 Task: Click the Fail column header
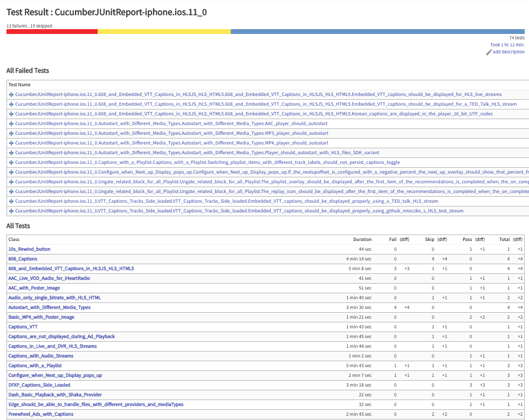click(393, 239)
